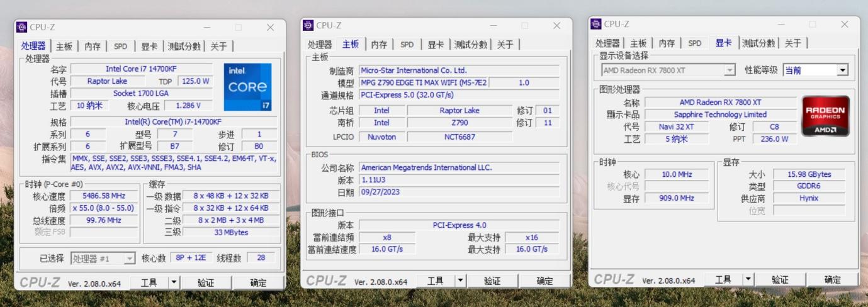Select 主板 tab in the right CPU-Z window
The width and height of the screenshot is (868, 307).
(x=638, y=43)
